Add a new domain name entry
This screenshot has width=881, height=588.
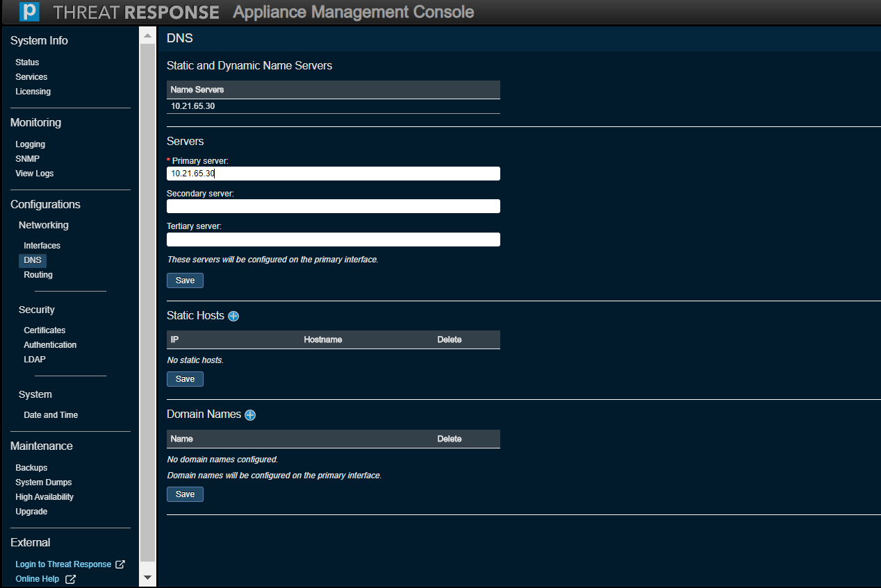[x=250, y=415]
